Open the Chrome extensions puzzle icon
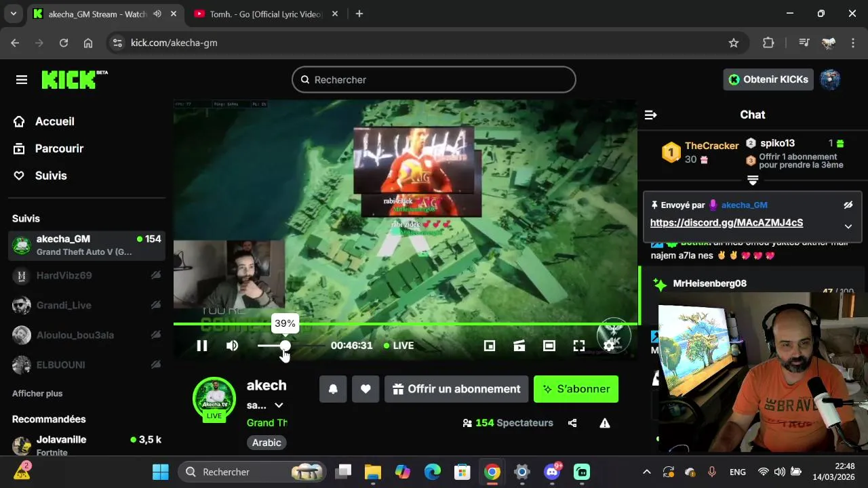The height and width of the screenshot is (488, 868). [x=768, y=43]
